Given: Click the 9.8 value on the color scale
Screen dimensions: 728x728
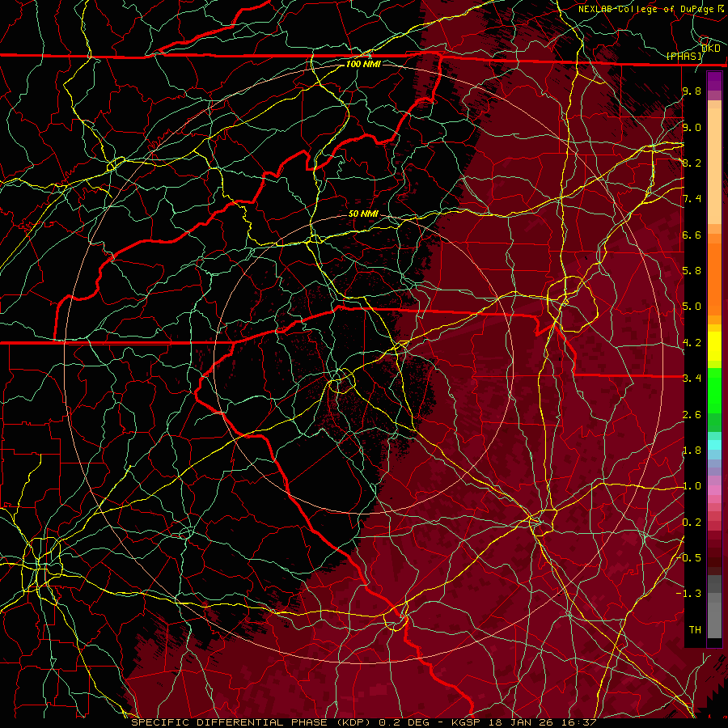Looking at the screenshot, I should point(692,91).
